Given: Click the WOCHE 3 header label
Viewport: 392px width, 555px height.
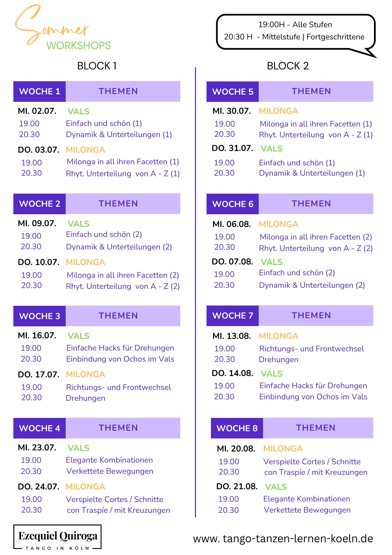Looking at the screenshot, I should click(x=39, y=316).
